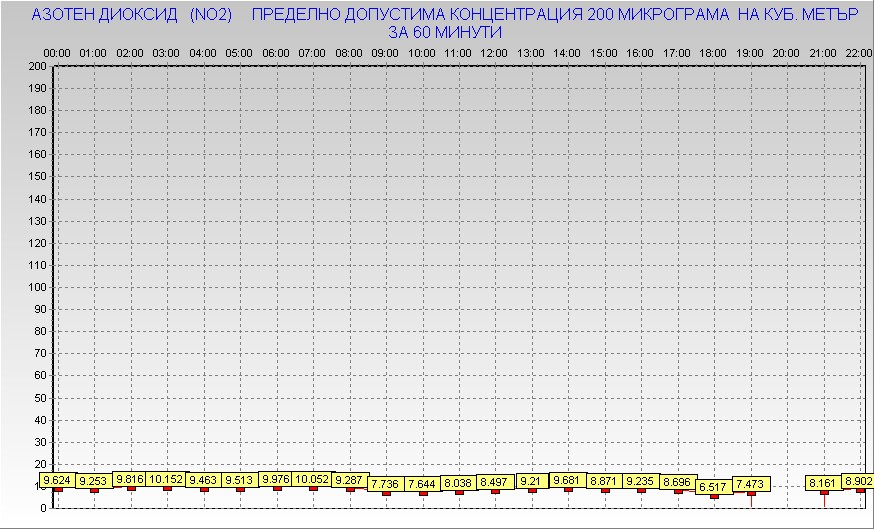Select the 100 y-axis tick label
Image resolution: width=874 pixels, height=529 pixels.
37,287
